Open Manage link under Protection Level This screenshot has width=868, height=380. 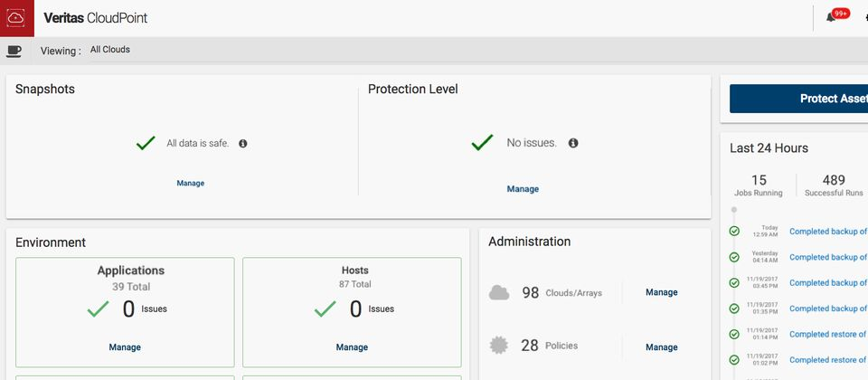click(x=523, y=189)
